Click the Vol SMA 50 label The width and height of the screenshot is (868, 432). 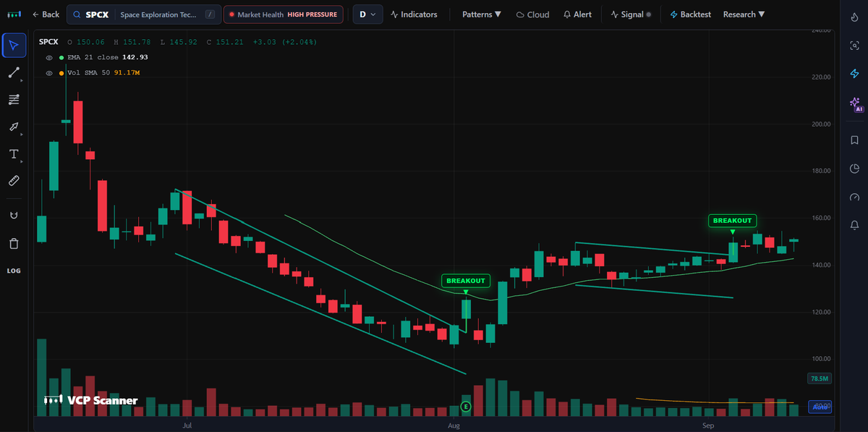pos(88,73)
